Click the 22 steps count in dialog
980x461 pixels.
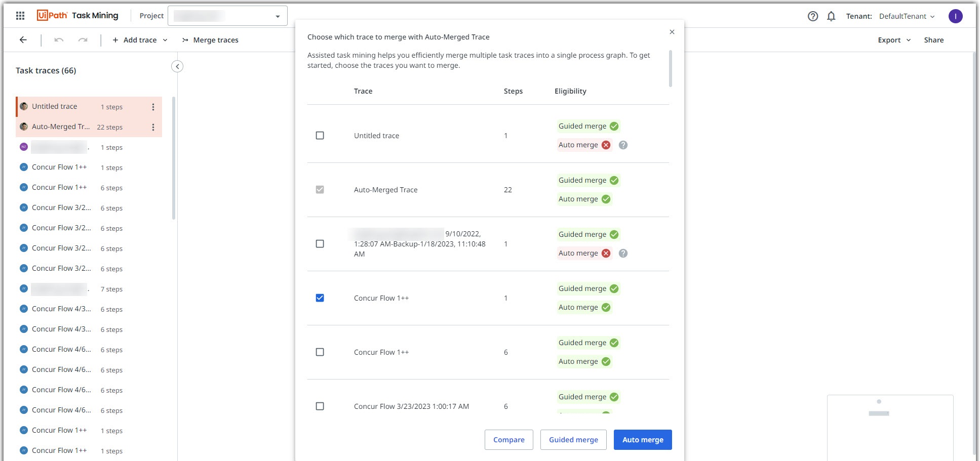tap(508, 190)
